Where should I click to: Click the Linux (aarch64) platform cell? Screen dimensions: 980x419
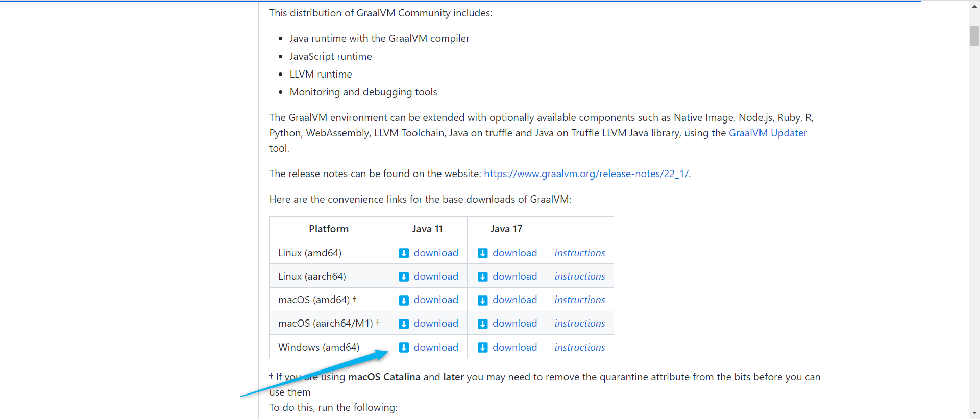pyautogui.click(x=329, y=276)
